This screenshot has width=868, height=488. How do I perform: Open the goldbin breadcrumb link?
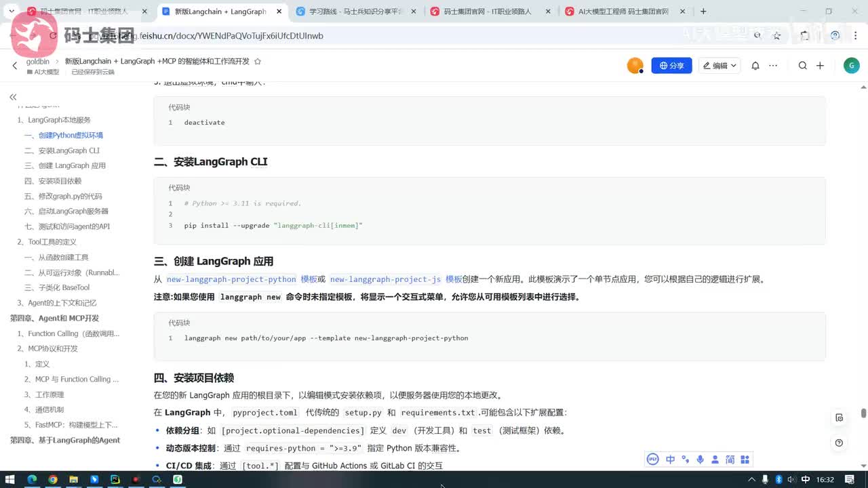pos(38,61)
